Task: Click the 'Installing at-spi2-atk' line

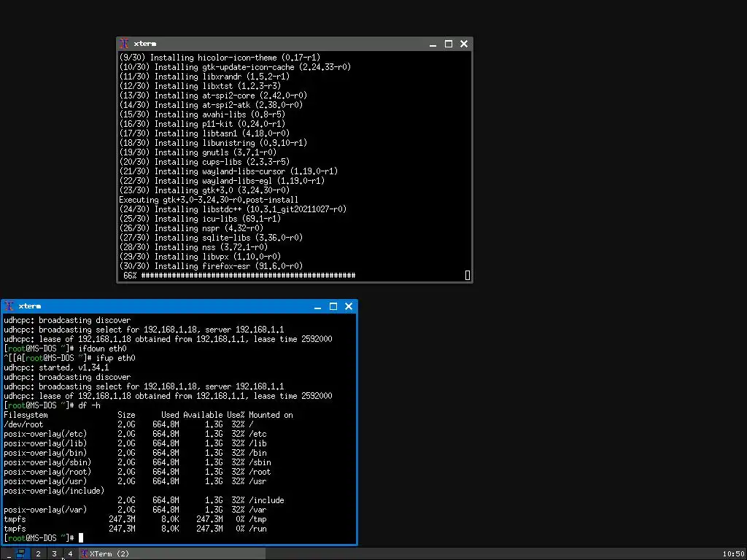Action: coord(211,105)
